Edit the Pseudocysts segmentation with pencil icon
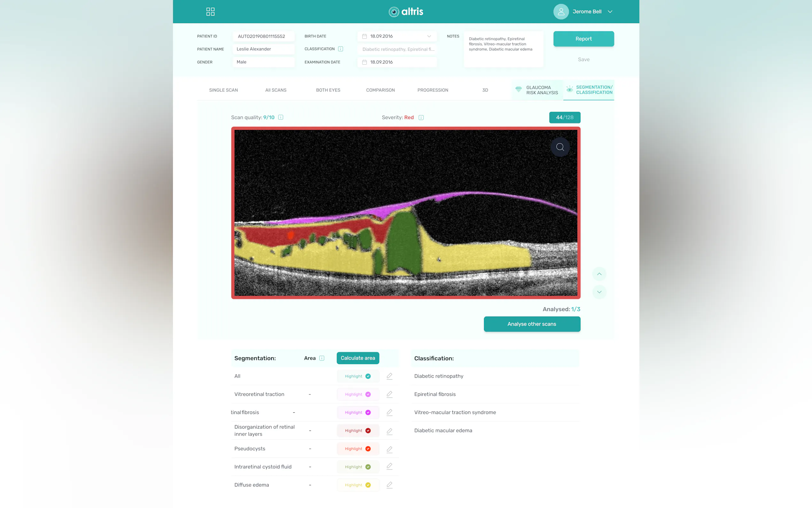 pos(389,449)
